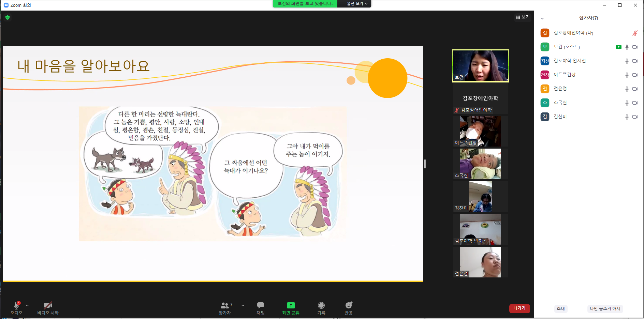Collapse the participants panel chevron
Image resolution: width=644 pixels, height=319 pixels.
542,18
